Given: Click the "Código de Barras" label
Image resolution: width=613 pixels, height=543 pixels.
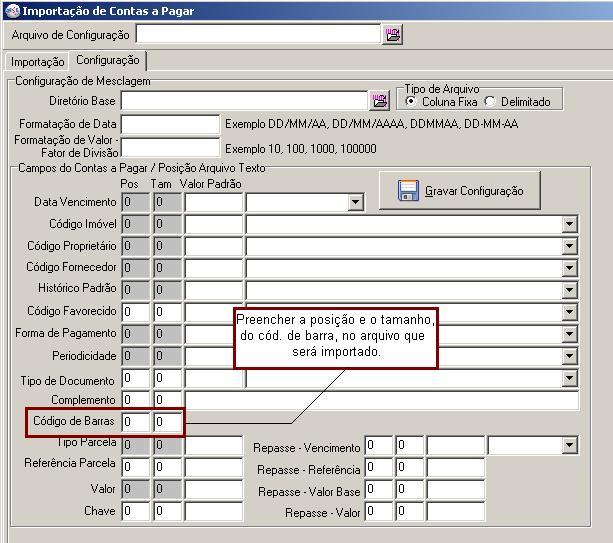Looking at the screenshot, I should 74,421.
